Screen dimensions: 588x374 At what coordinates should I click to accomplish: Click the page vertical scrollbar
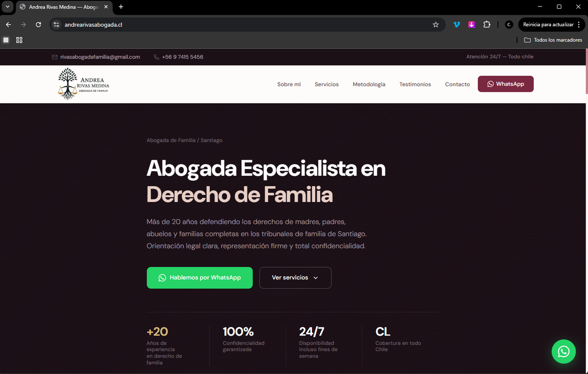pyautogui.click(x=586, y=211)
